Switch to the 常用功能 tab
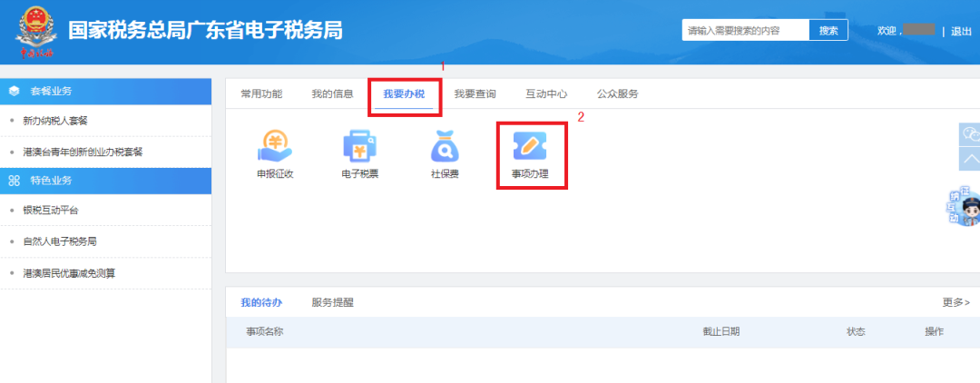Image resolution: width=980 pixels, height=383 pixels. pyautogui.click(x=261, y=94)
